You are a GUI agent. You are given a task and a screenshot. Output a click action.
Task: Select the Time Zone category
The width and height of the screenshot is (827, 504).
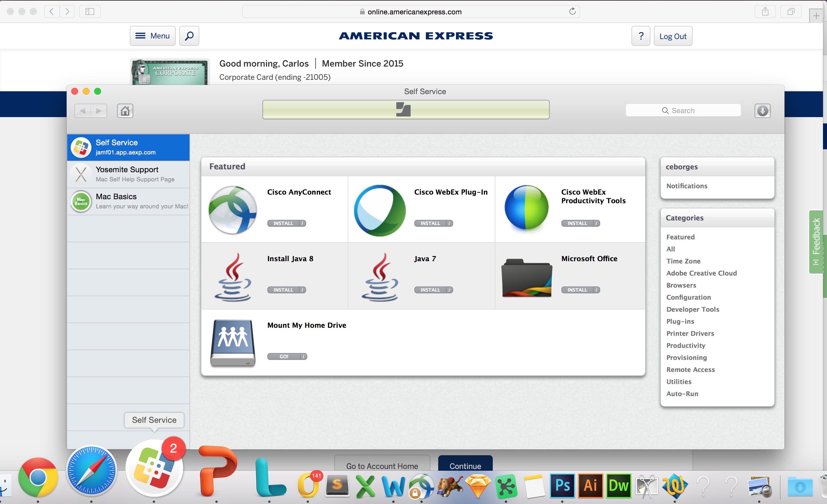tap(683, 261)
